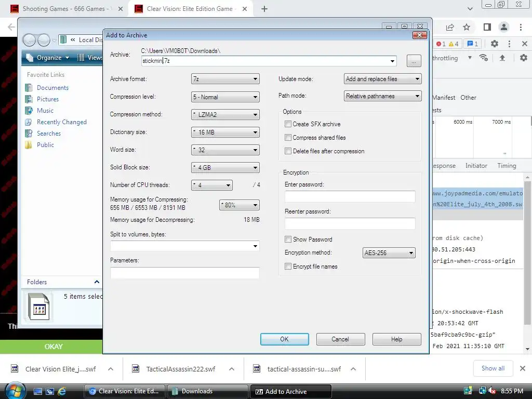
Task: Click the Windows Start orb
Action: 14,391
